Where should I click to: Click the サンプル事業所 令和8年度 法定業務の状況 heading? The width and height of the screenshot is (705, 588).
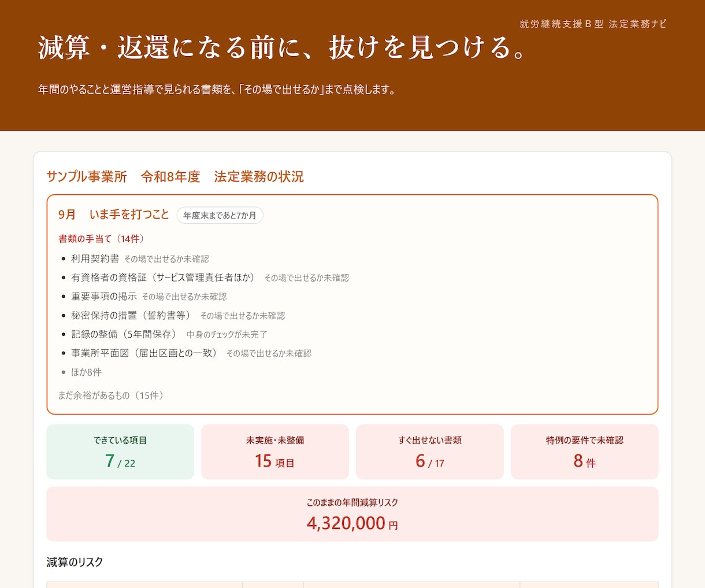175,176
